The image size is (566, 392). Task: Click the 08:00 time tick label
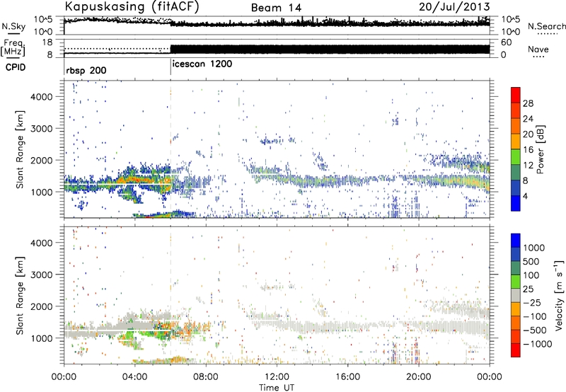(206, 377)
